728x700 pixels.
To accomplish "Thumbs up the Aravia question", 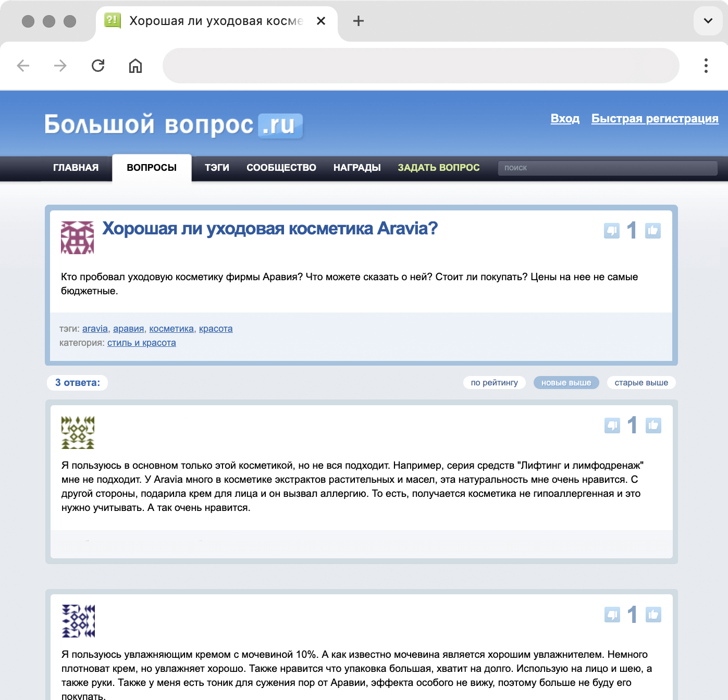I will [x=653, y=231].
